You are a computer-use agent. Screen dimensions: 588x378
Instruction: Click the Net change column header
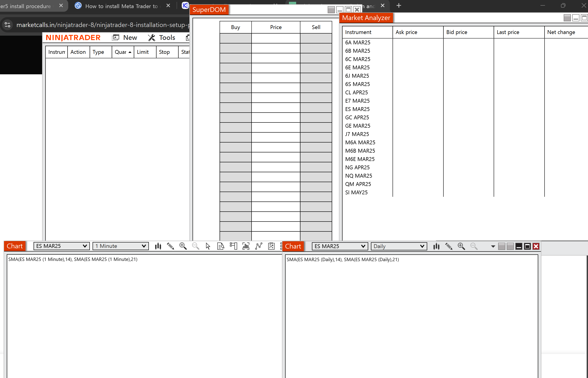(x=561, y=32)
